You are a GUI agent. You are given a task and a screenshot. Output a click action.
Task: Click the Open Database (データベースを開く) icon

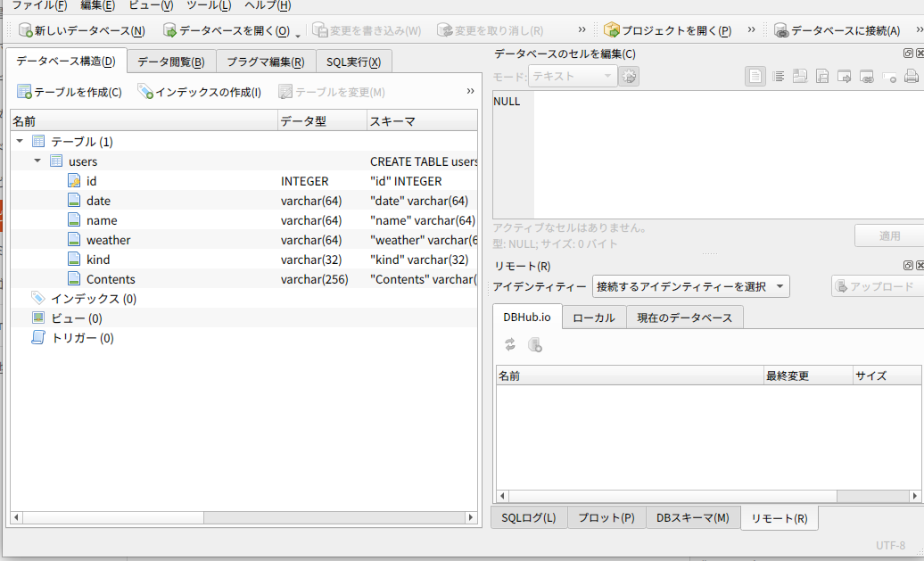[x=169, y=30]
